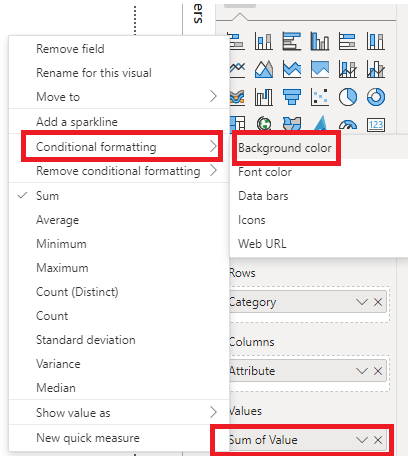Select the Waterfall chart visual
This screenshot has width=408, height=456.
click(x=264, y=97)
